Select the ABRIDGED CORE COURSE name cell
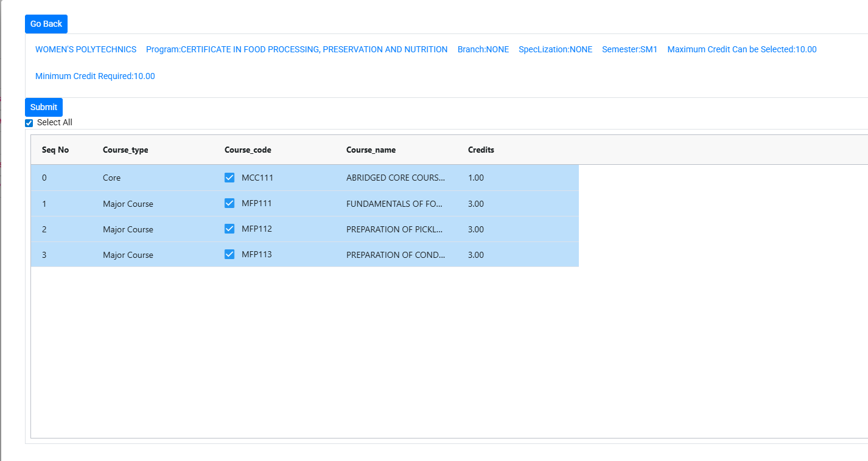This screenshot has width=868, height=461. tap(396, 178)
